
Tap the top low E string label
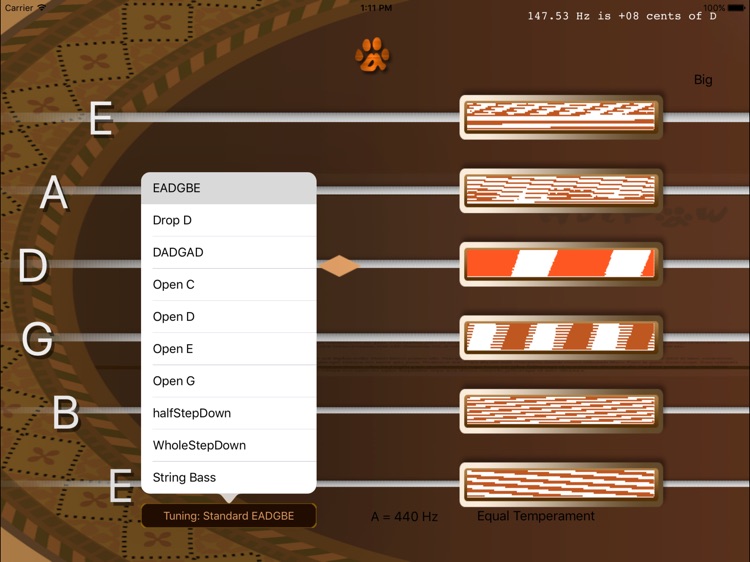pyautogui.click(x=101, y=118)
